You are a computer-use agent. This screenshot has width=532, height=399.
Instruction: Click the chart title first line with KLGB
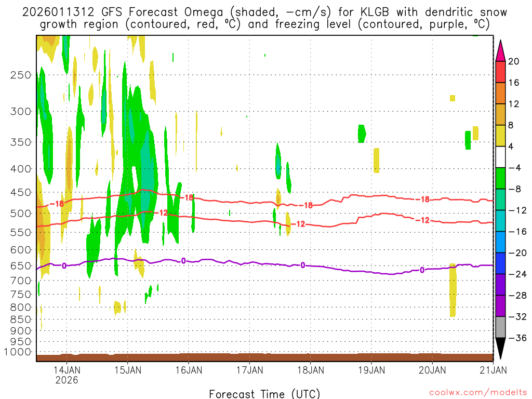click(x=264, y=12)
